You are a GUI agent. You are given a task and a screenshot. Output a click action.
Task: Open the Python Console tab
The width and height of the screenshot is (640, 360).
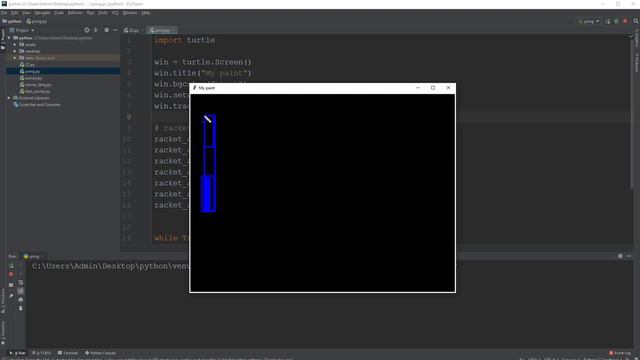[100, 353]
